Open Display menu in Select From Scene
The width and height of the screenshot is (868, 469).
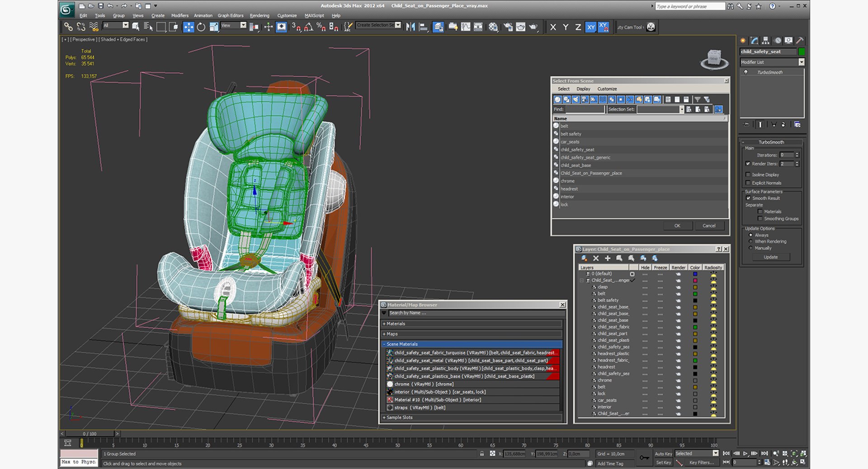click(583, 89)
